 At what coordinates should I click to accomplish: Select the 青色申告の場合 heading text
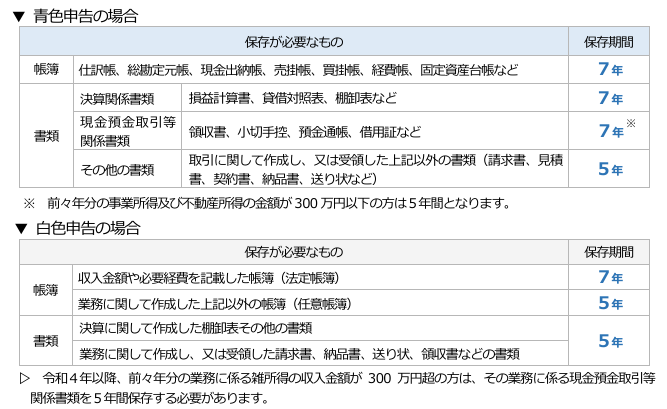pos(85,16)
